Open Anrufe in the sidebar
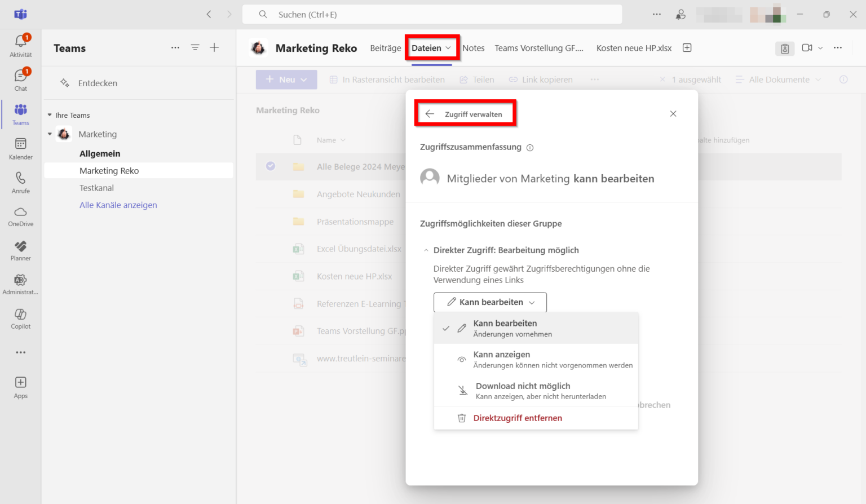The image size is (866, 504). click(20, 182)
